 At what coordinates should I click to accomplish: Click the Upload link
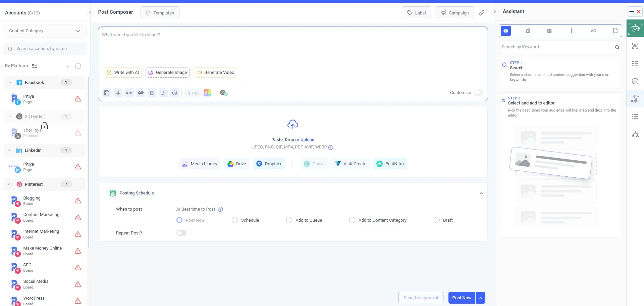307,140
